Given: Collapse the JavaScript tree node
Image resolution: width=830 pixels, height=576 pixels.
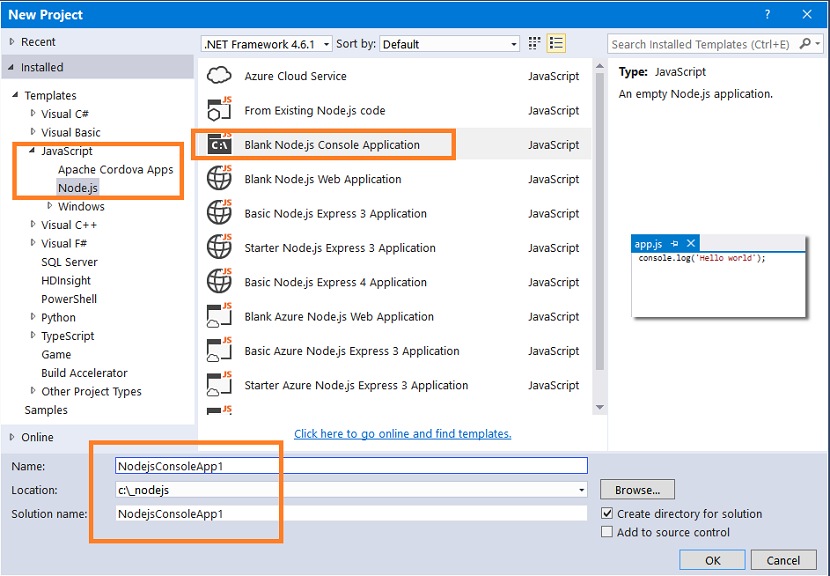Looking at the screenshot, I should [x=32, y=150].
